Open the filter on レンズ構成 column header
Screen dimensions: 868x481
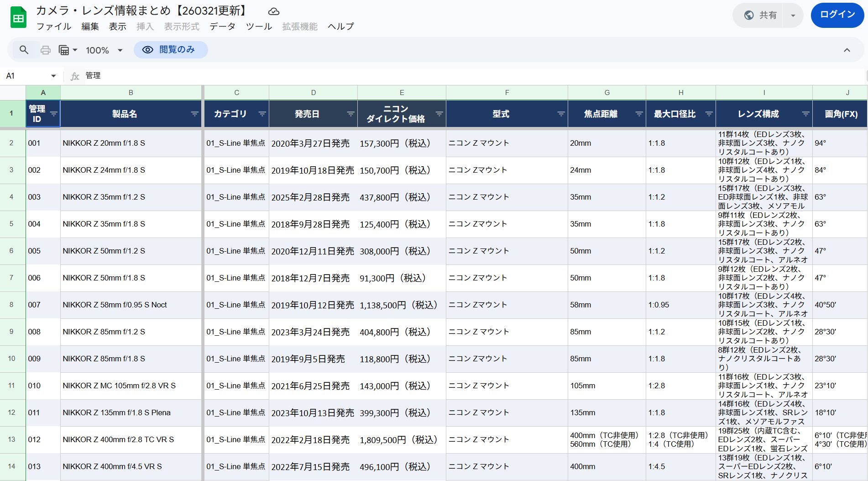(x=805, y=114)
